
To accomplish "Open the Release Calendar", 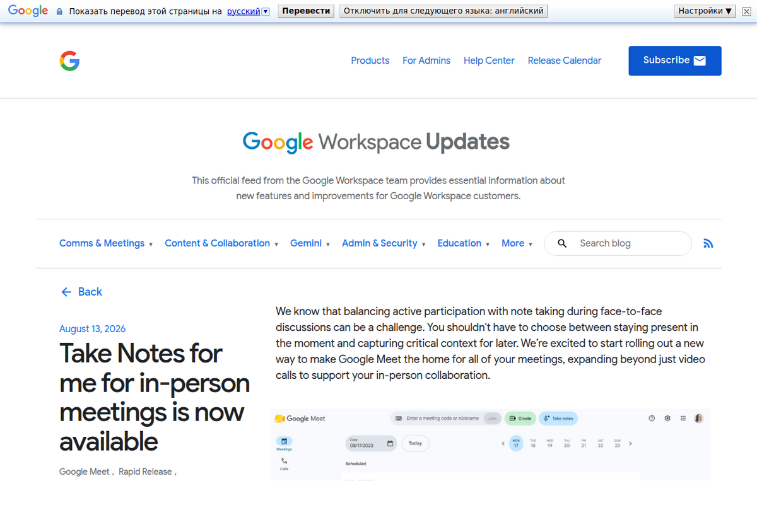I will (x=565, y=61).
